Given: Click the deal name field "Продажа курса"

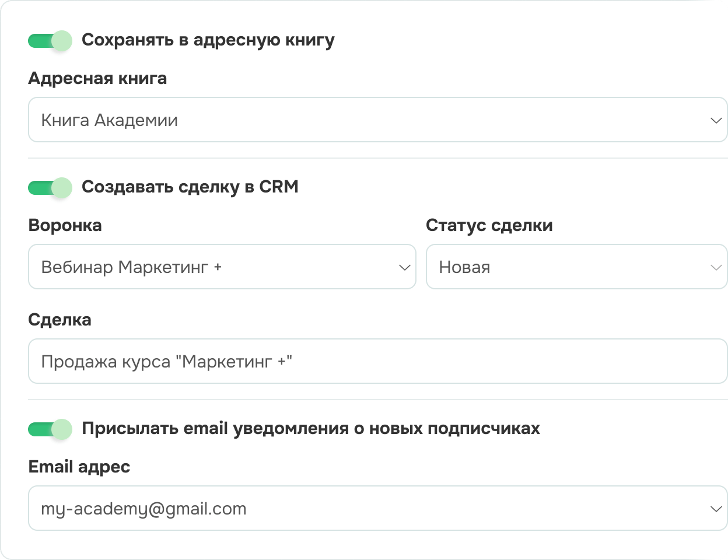Looking at the screenshot, I should tap(377, 361).
